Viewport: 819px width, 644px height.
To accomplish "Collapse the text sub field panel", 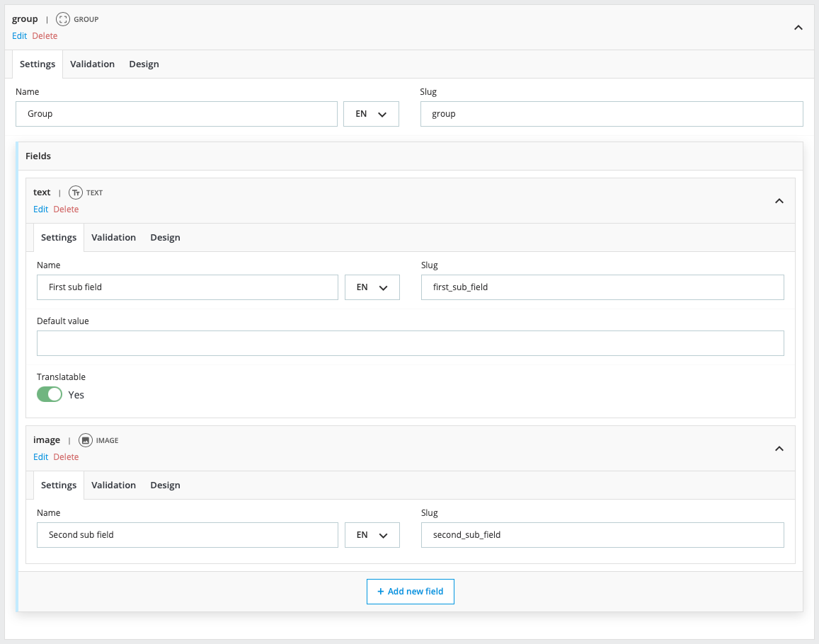I will click(779, 201).
